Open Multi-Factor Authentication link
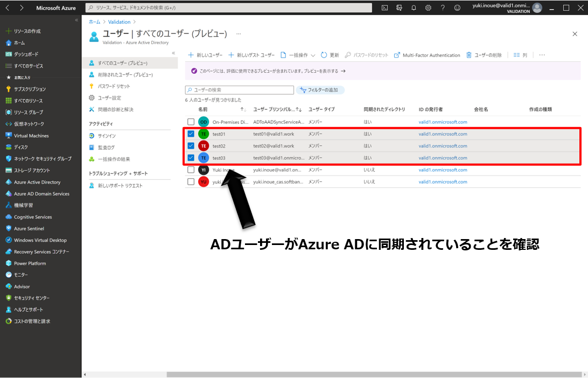Viewport: 588px width, 378px height. (427, 55)
